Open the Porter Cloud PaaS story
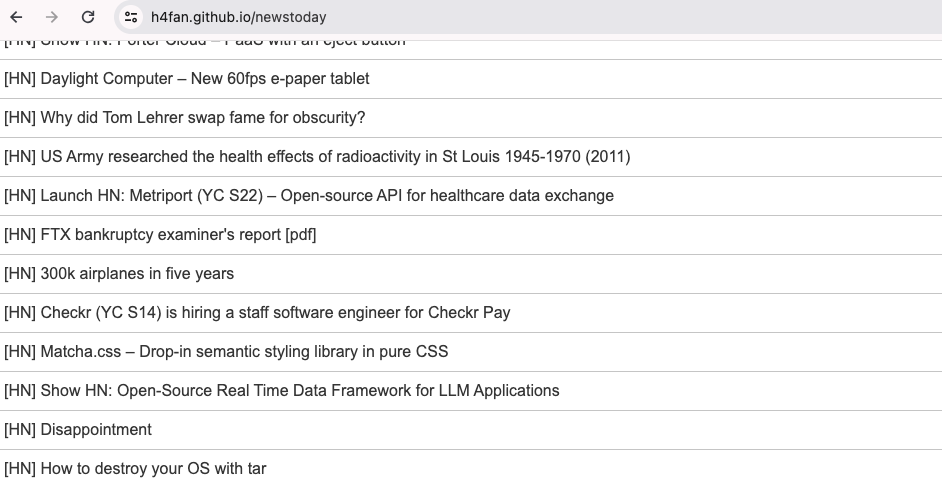Viewport: 942px width, 488px height. 222,42
